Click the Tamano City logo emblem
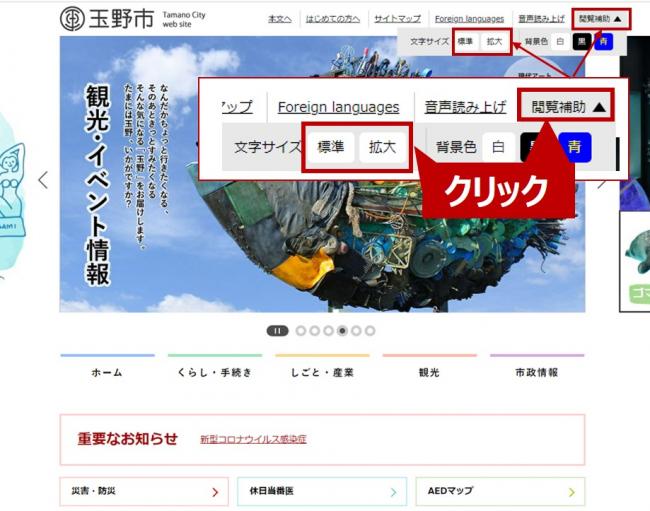This screenshot has width=650, height=511. 72,19
